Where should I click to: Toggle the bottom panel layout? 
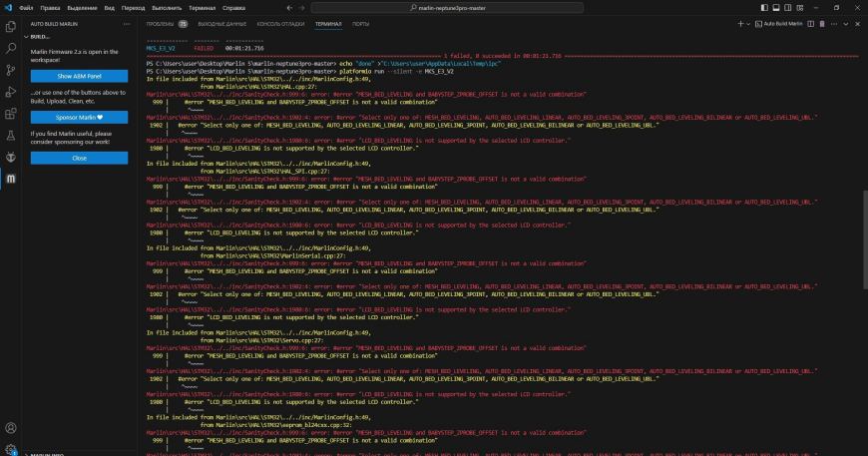coord(776,8)
